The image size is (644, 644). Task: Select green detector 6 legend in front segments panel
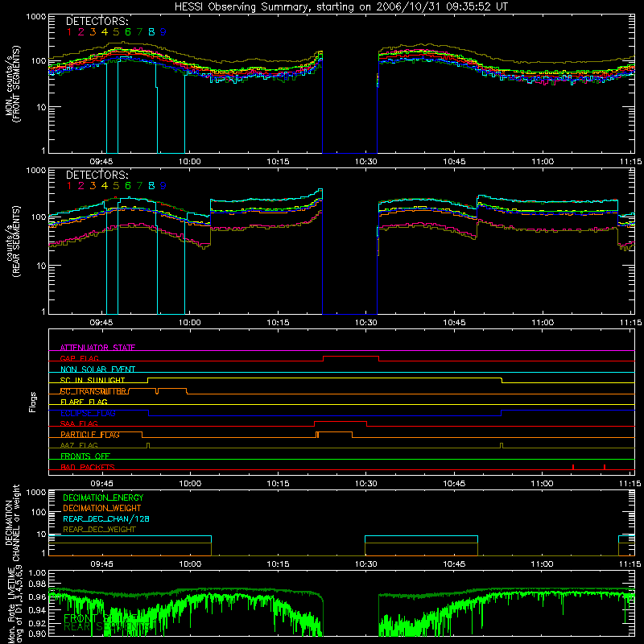tap(128, 32)
